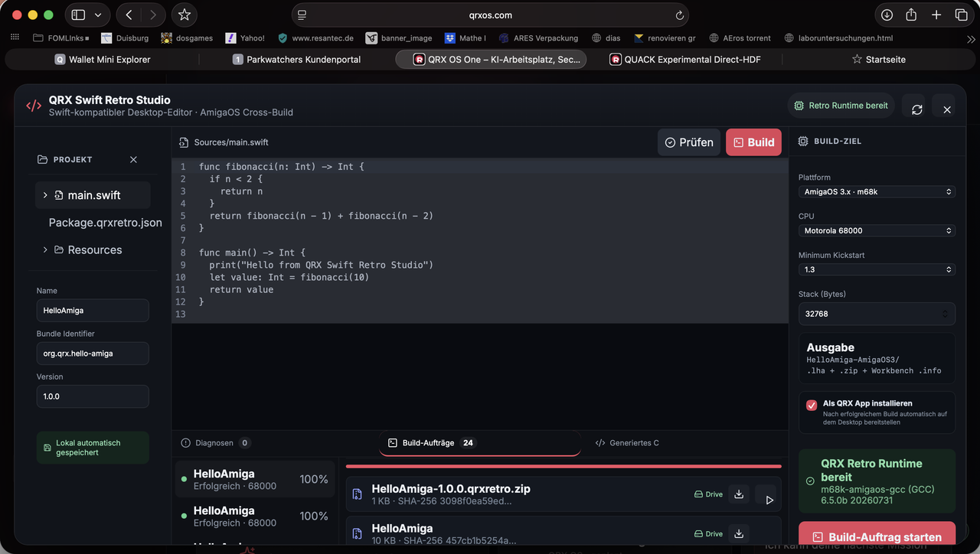Image resolution: width=980 pixels, height=554 pixels.
Task: Click Retro Runtime bereit status badge
Action: 841,106
